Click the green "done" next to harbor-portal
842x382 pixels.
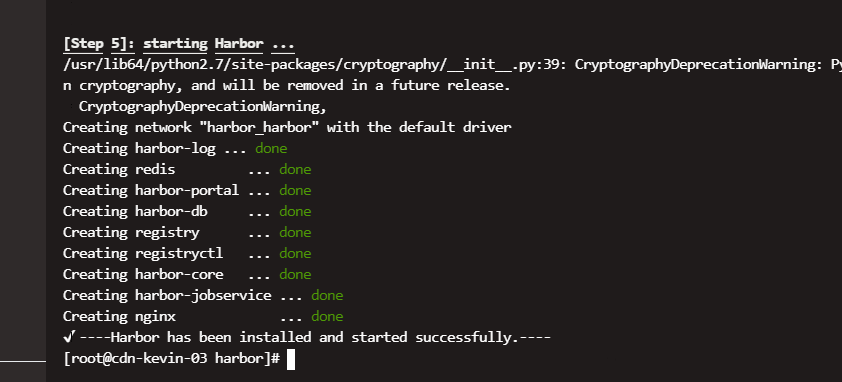pyautogui.click(x=295, y=190)
